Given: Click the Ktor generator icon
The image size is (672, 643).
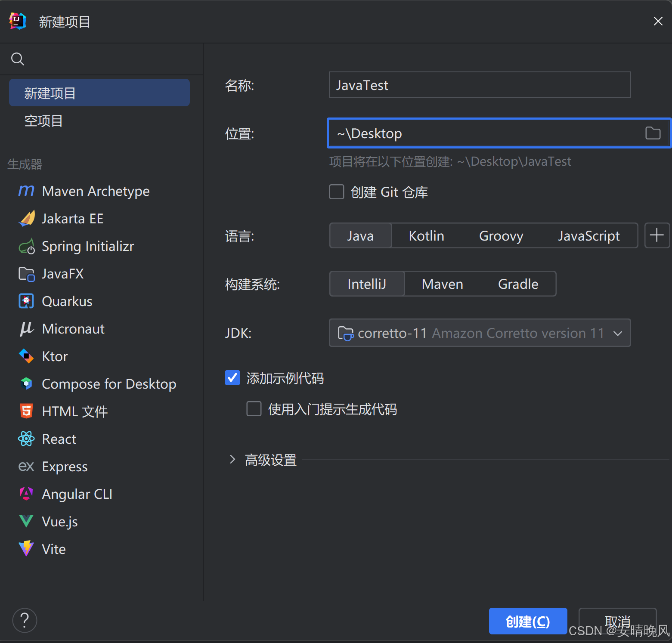Looking at the screenshot, I should pos(26,356).
